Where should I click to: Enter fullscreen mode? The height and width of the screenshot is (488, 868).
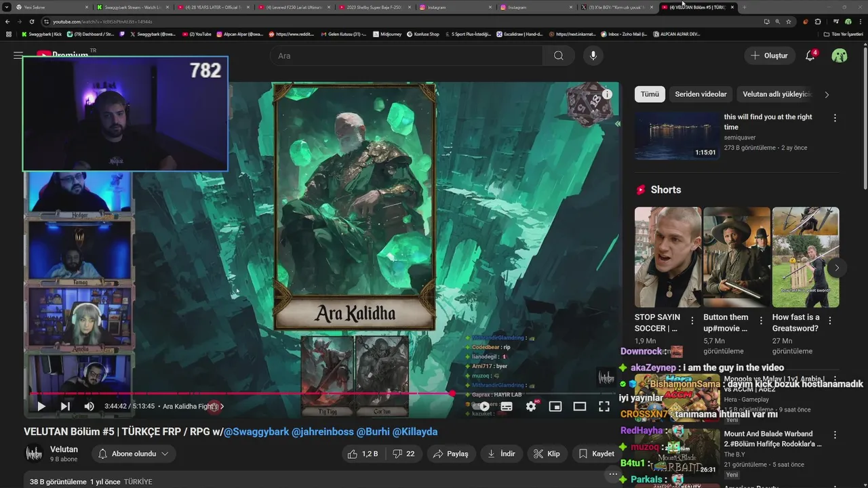[604, 407]
